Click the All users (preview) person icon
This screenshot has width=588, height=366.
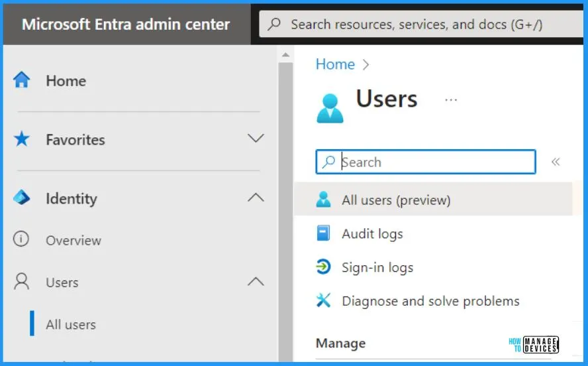[x=323, y=200]
